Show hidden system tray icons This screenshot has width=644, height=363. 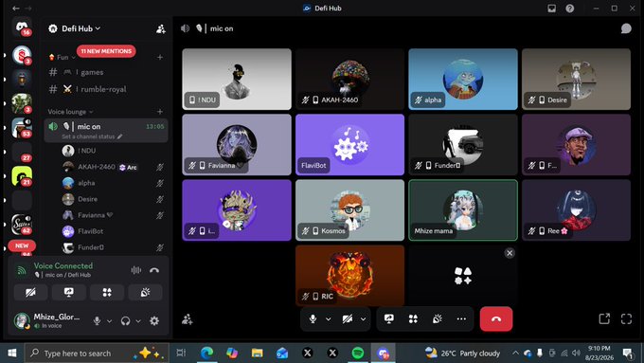[515, 353]
